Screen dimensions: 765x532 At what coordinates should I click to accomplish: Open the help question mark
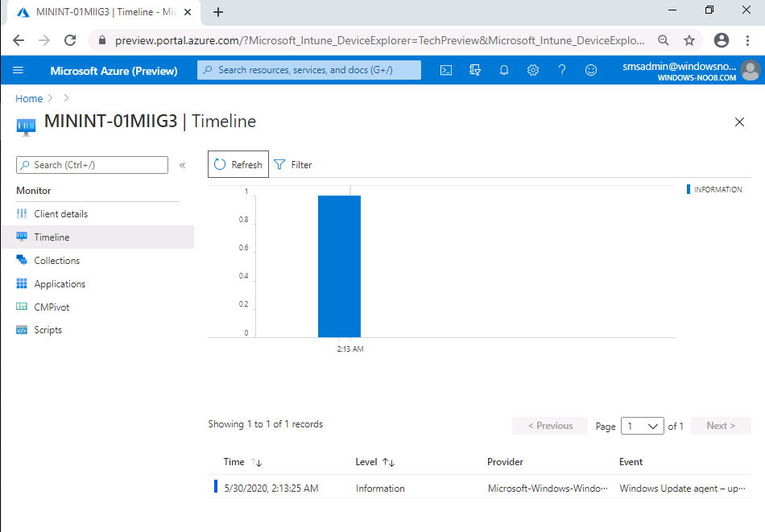[562, 70]
